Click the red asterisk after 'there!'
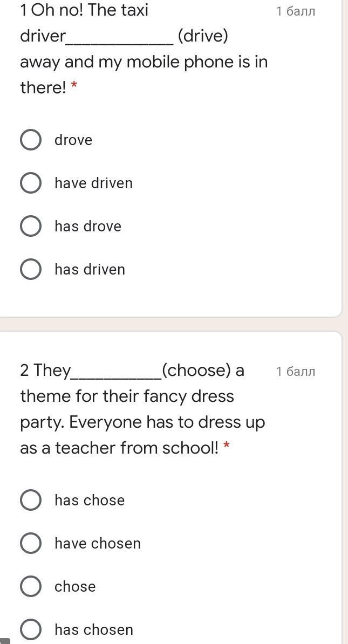The width and height of the screenshot is (348, 644). click(x=74, y=86)
